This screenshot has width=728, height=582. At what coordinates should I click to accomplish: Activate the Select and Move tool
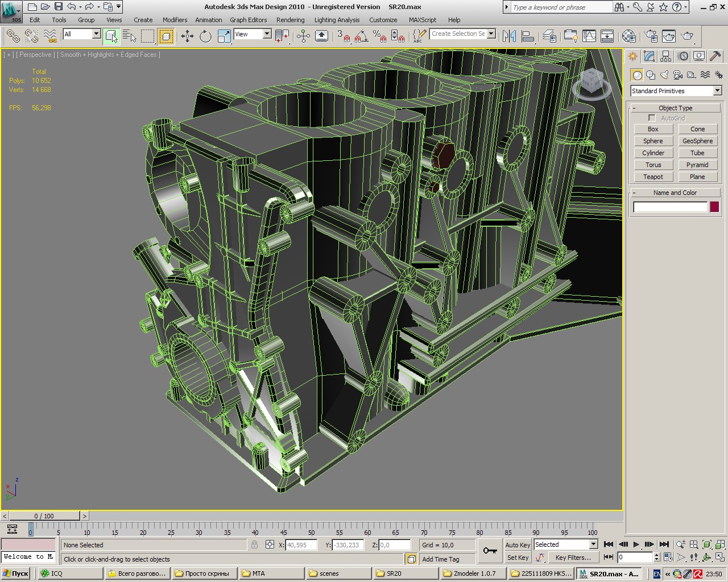pos(187,36)
